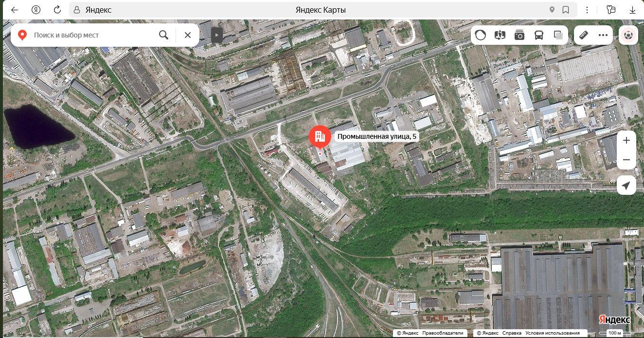This screenshot has height=338, width=644.
Task: Reload the browser page
Action: click(57, 10)
